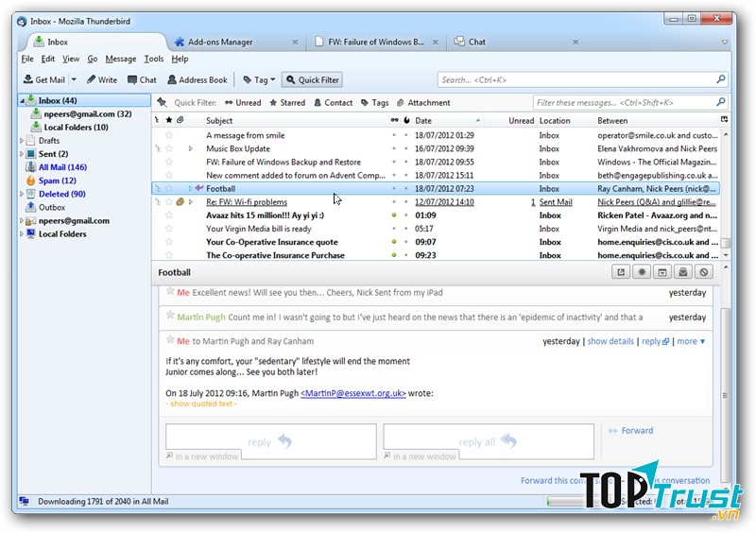
Task: Mark 'Avaaz hits 15 million' as read via green dot
Action: coord(394,215)
